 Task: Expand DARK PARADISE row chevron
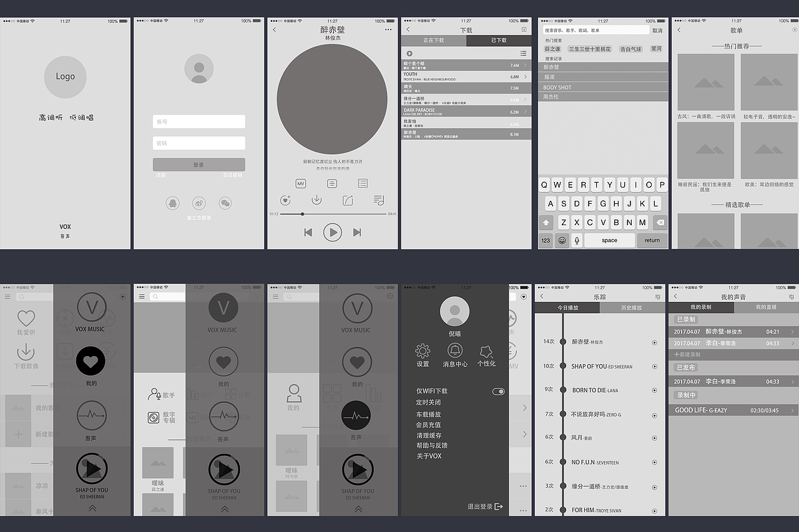click(x=524, y=112)
